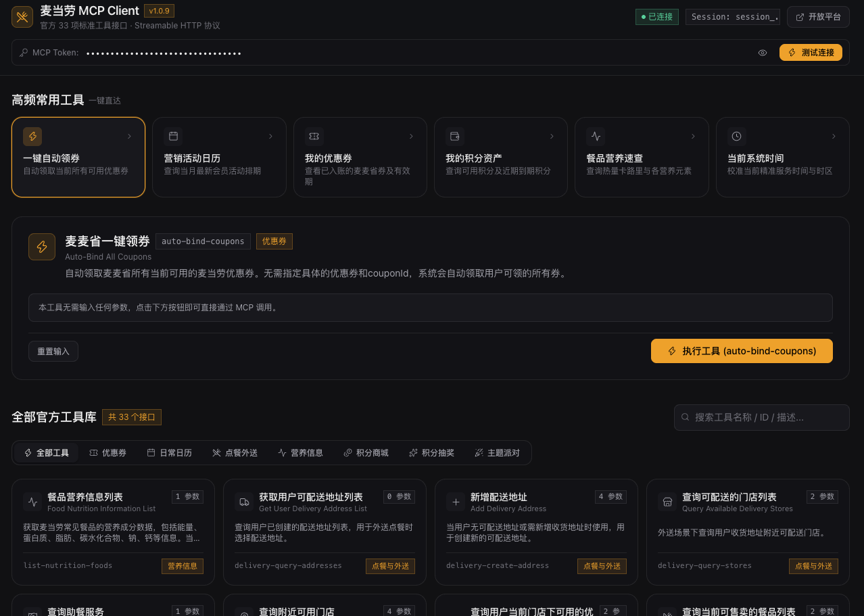This screenshot has width=864, height=616.
Task: Expand 餐品营养速查 card chevron arrow
Action: pos(693,136)
